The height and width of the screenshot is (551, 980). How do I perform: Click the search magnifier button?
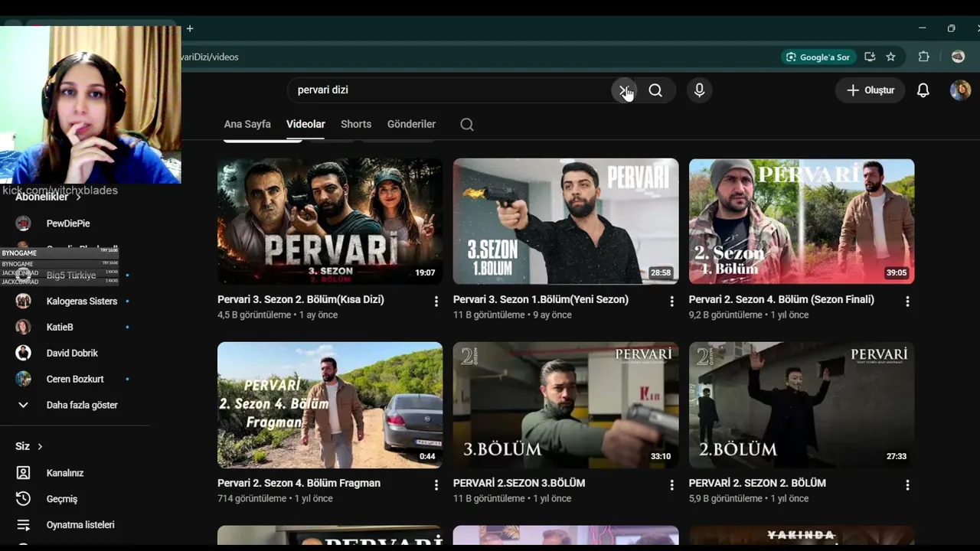pos(655,90)
